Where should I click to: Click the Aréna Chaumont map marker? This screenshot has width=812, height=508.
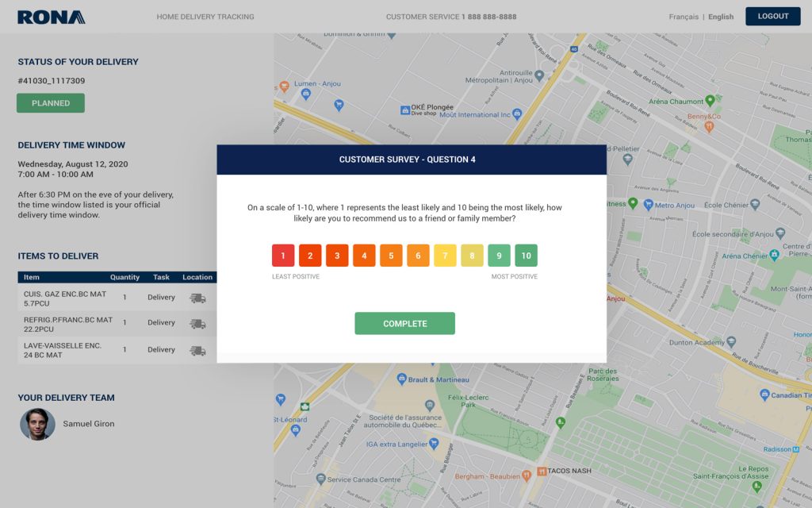(x=710, y=101)
